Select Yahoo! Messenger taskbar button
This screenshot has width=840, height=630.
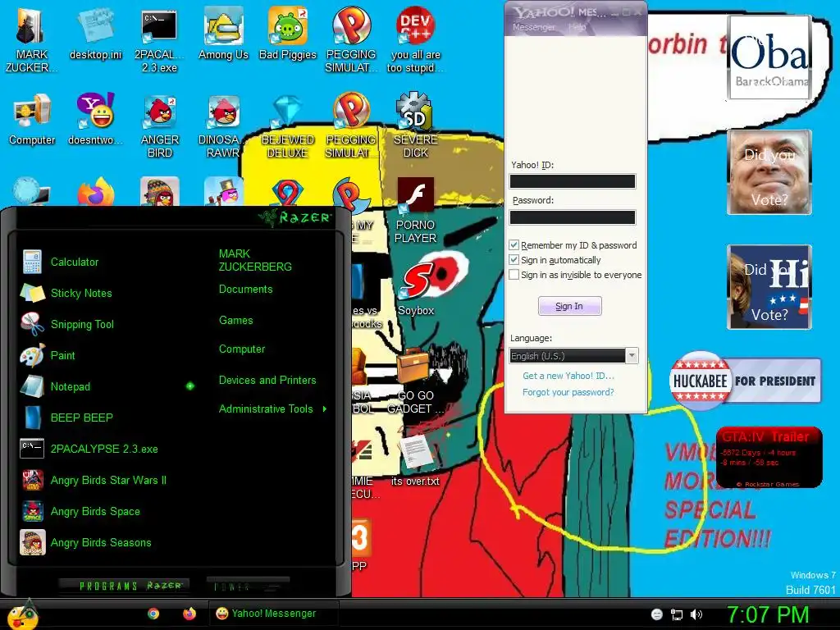coord(273,614)
